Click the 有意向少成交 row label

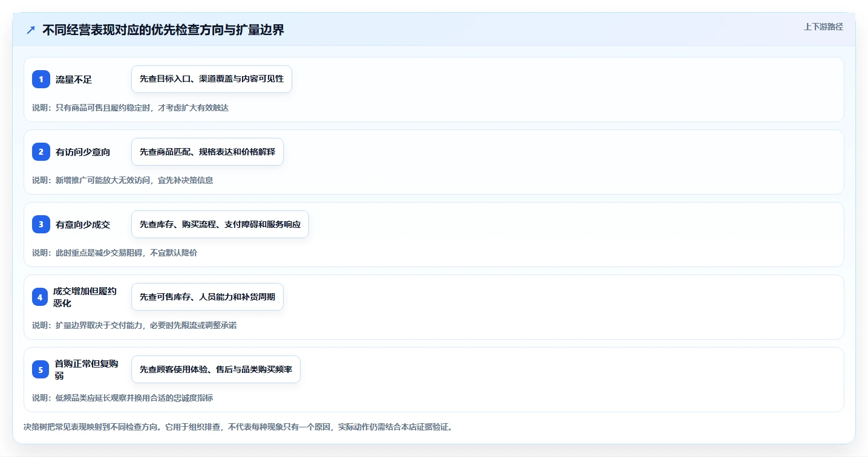pyautogui.click(x=83, y=224)
